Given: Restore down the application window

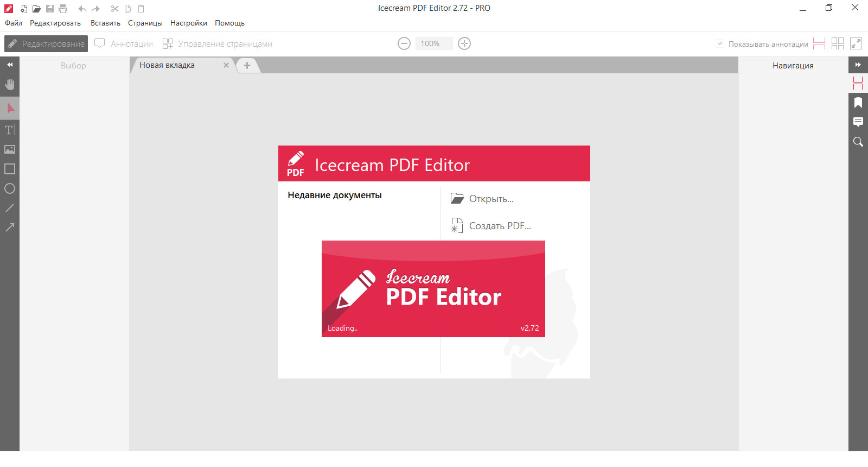Looking at the screenshot, I should (x=829, y=8).
